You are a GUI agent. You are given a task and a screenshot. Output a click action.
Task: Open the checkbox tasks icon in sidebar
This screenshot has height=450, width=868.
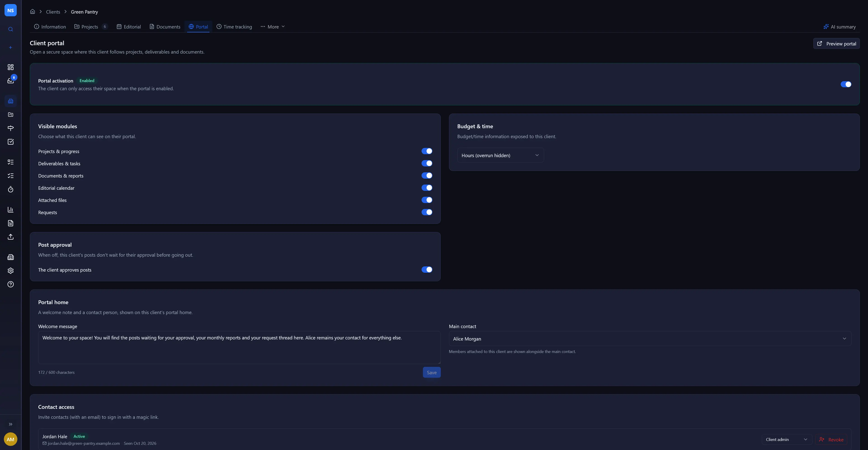click(10, 142)
